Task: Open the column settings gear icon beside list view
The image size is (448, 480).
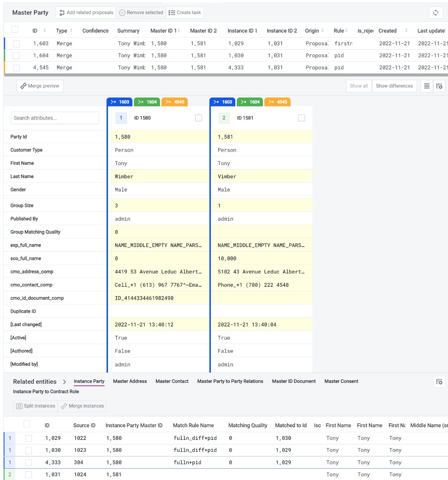Action: coord(439,86)
